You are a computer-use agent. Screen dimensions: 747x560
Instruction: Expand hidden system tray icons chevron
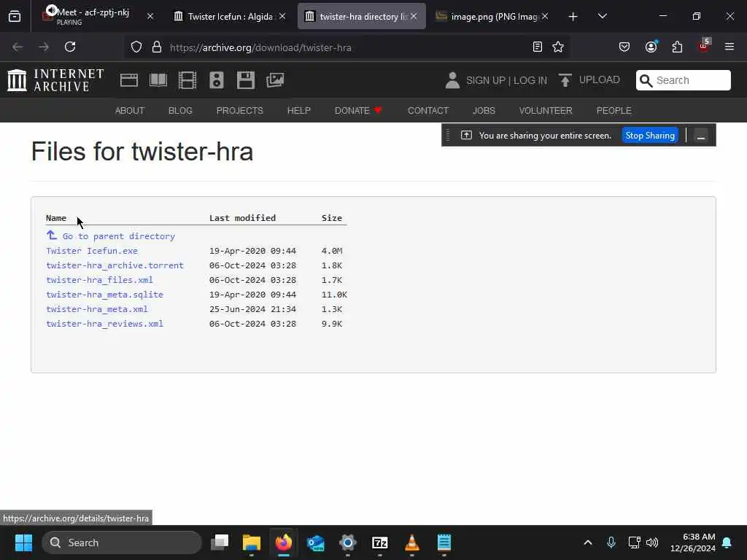click(x=588, y=542)
